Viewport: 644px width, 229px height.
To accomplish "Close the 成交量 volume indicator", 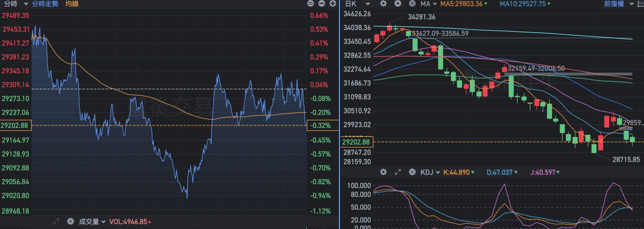I will click(70, 221).
